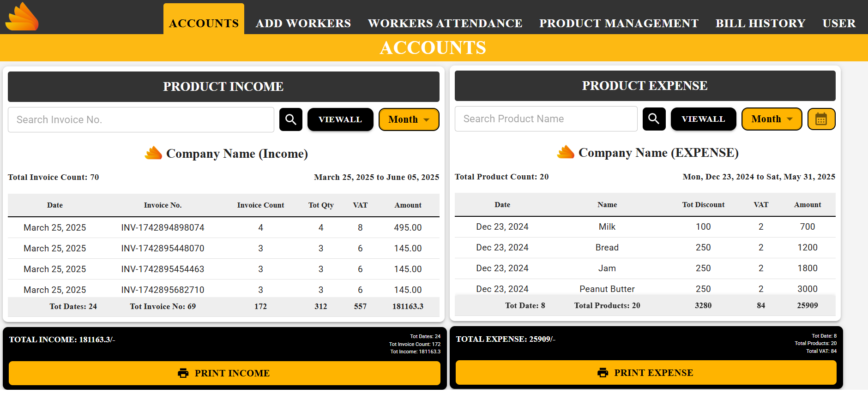Select invoice INV-1742895448070
The height and width of the screenshot is (393, 868).
tap(163, 248)
